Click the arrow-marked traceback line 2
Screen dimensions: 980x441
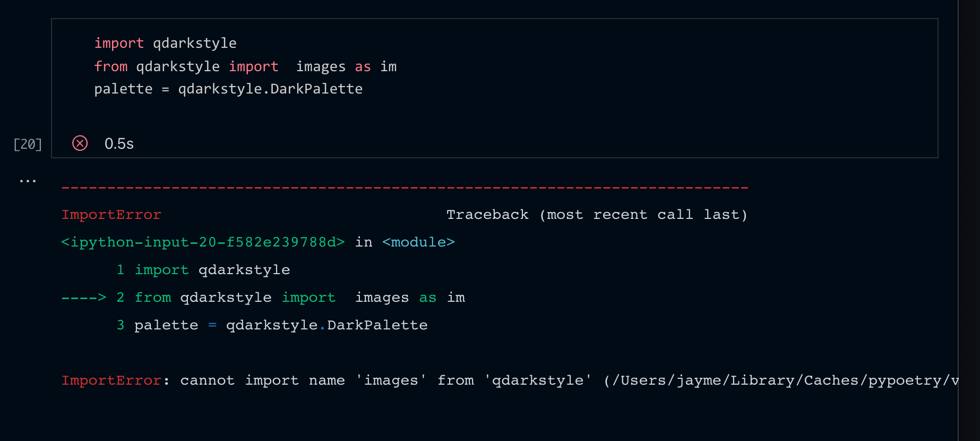[263, 298]
